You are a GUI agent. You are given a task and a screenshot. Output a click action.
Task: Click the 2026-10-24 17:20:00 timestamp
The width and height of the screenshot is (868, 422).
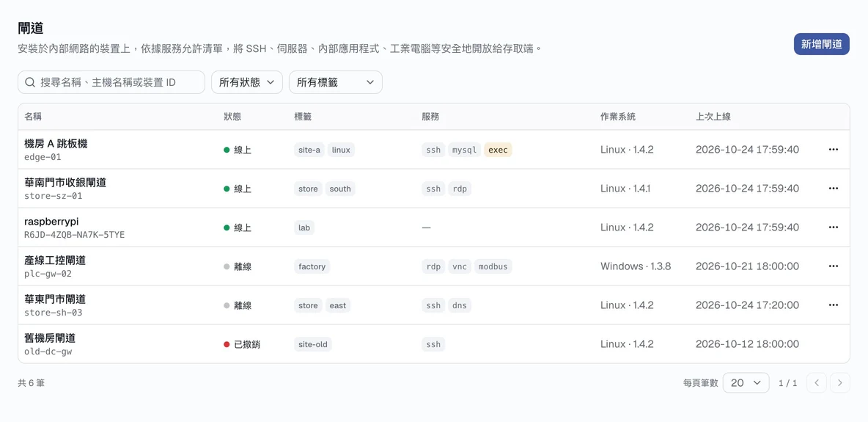point(747,305)
